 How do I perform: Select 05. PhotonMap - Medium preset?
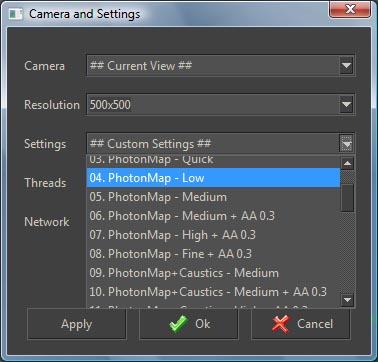213,197
